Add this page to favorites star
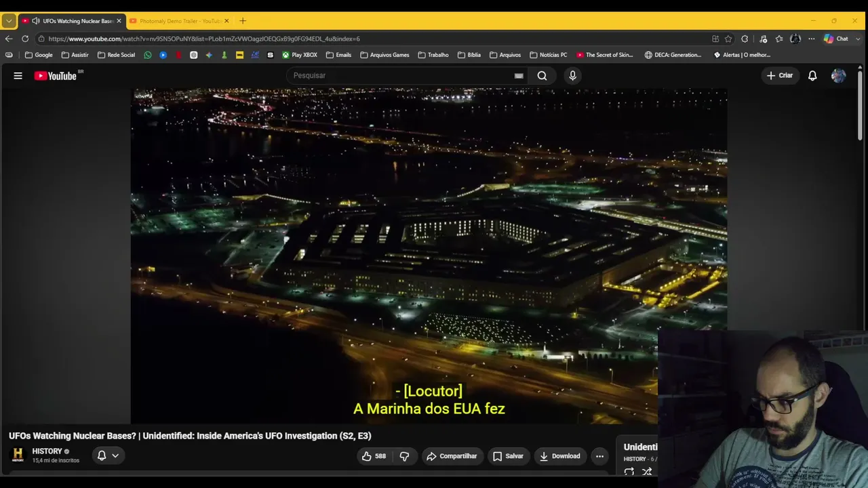This screenshot has width=868, height=488. point(728,39)
